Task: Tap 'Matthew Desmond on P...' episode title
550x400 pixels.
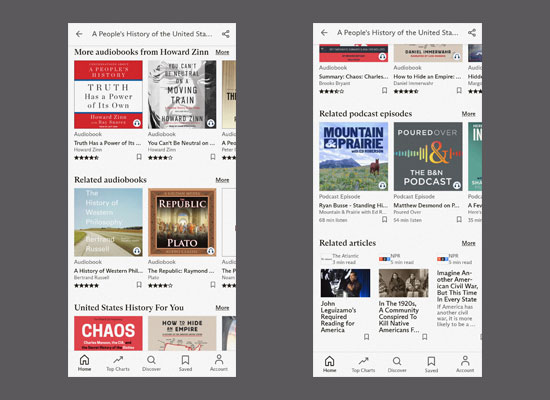Action: [x=427, y=205]
